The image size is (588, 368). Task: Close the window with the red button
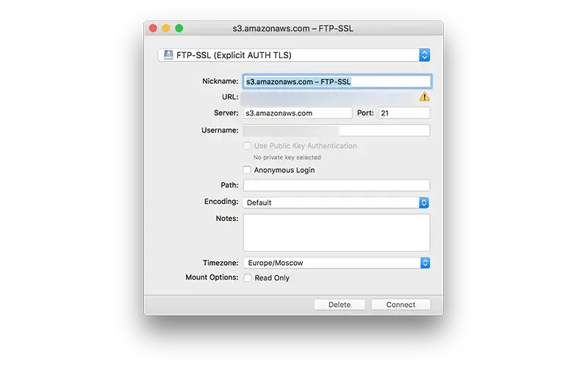click(x=153, y=28)
